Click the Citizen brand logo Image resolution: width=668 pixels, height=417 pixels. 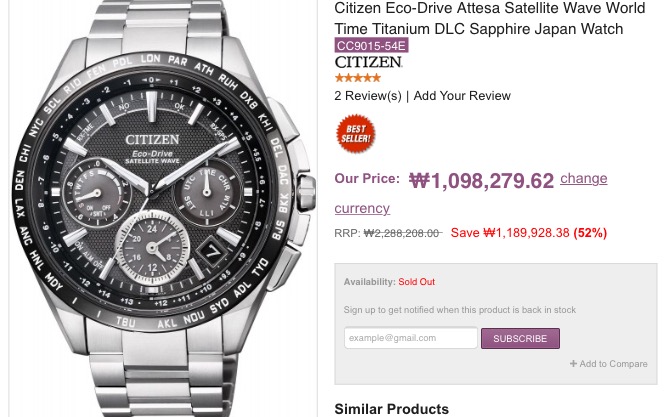coord(368,62)
